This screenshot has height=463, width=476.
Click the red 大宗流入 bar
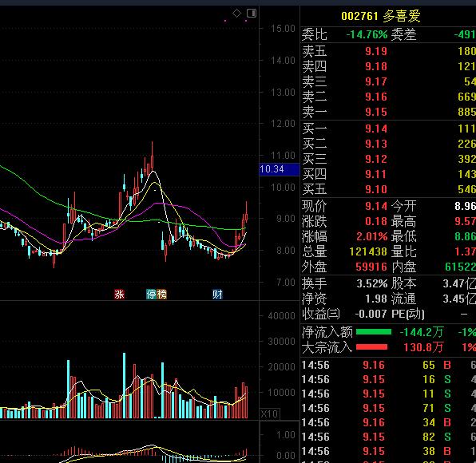371,347
